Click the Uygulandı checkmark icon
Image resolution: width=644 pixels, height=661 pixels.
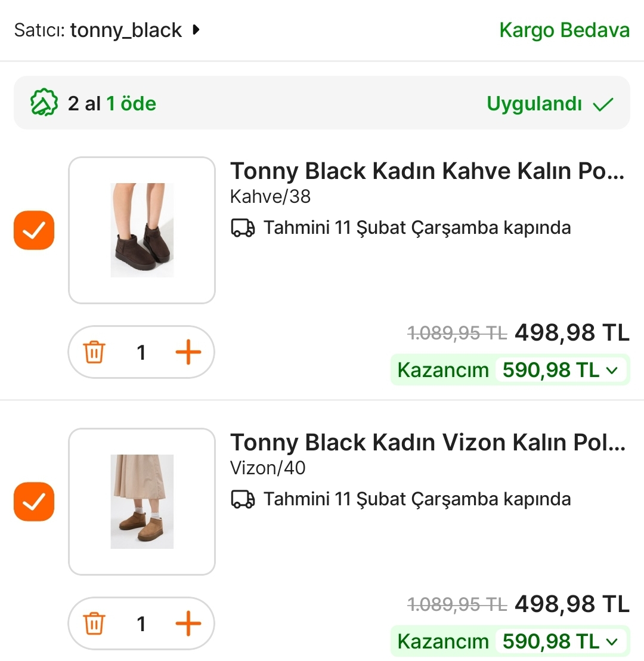(x=603, y=104)
